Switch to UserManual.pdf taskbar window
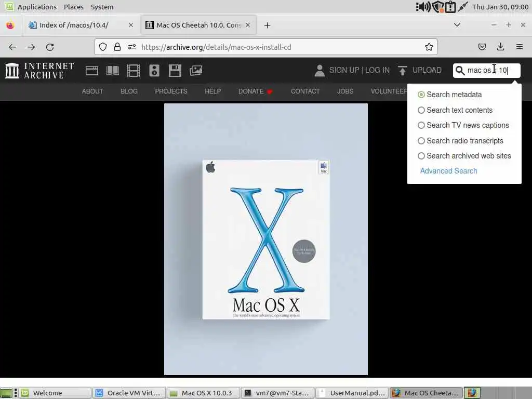The height and width of the screenshot is (399, 532). (352, 393)
